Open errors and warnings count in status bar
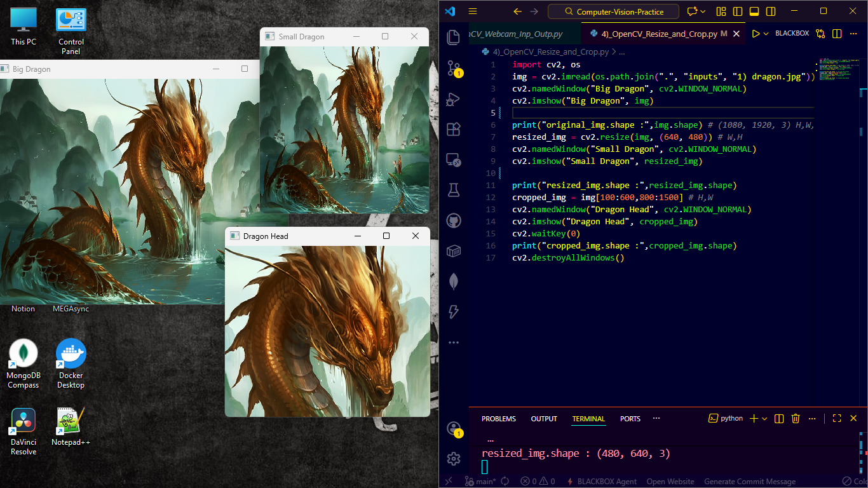868x488 pixels. (538, 482)
